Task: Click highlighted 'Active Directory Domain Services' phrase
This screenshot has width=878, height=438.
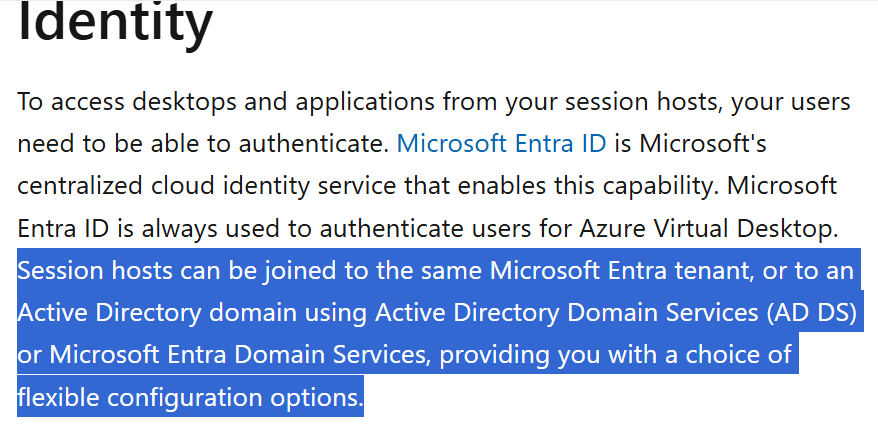Action: tap(567, 313)
